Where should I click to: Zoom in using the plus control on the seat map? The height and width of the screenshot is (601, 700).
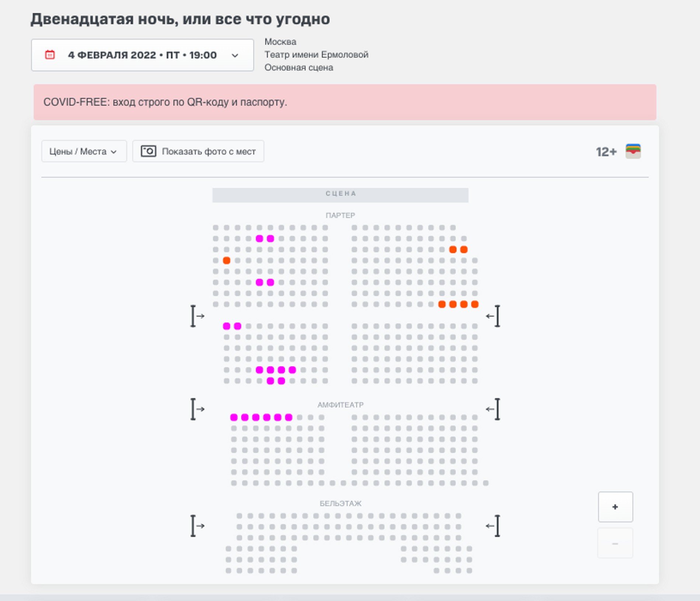(x=615, y=507)
